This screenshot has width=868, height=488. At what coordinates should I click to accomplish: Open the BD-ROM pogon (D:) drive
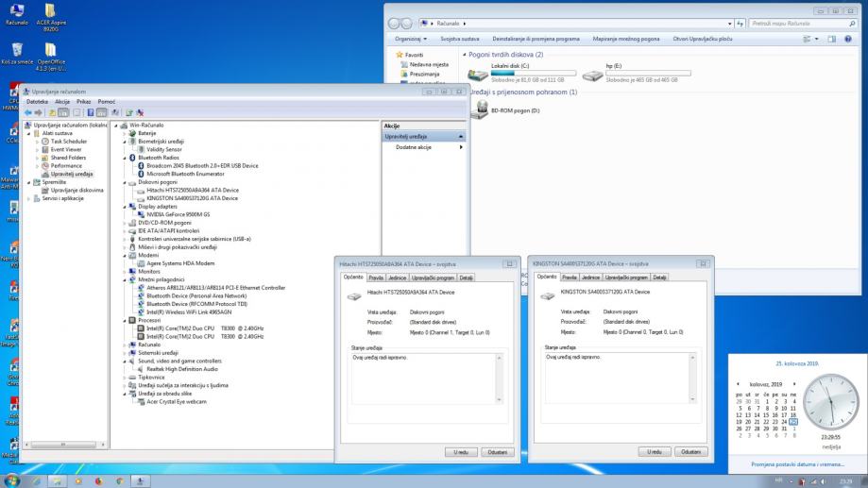pyautogui.click(x=479, y=109)
